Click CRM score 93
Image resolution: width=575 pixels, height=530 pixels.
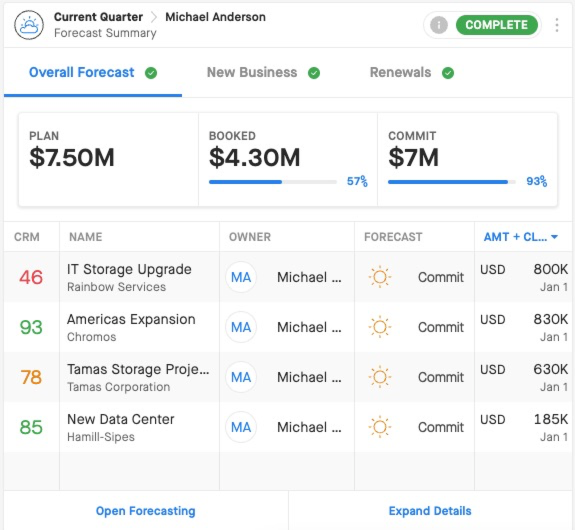31,327
